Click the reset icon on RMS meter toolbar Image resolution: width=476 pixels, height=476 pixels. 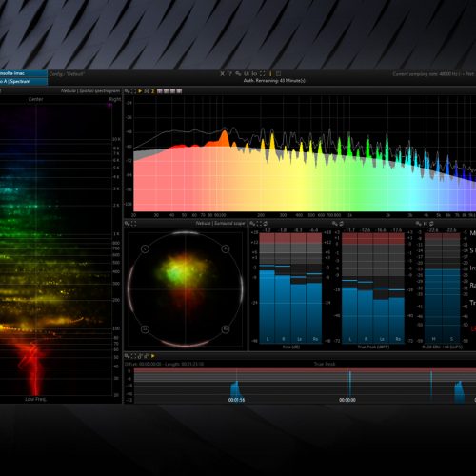266,224
